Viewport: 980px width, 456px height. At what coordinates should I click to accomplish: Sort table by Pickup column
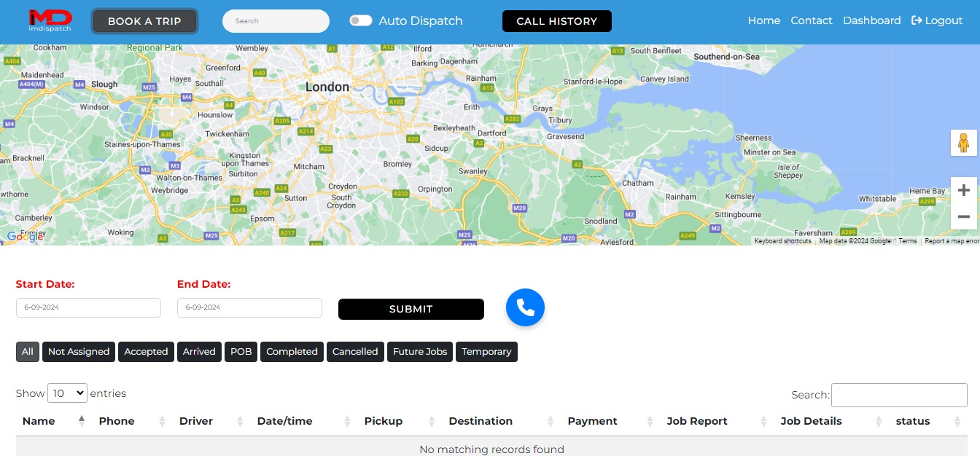pos(400,421)
